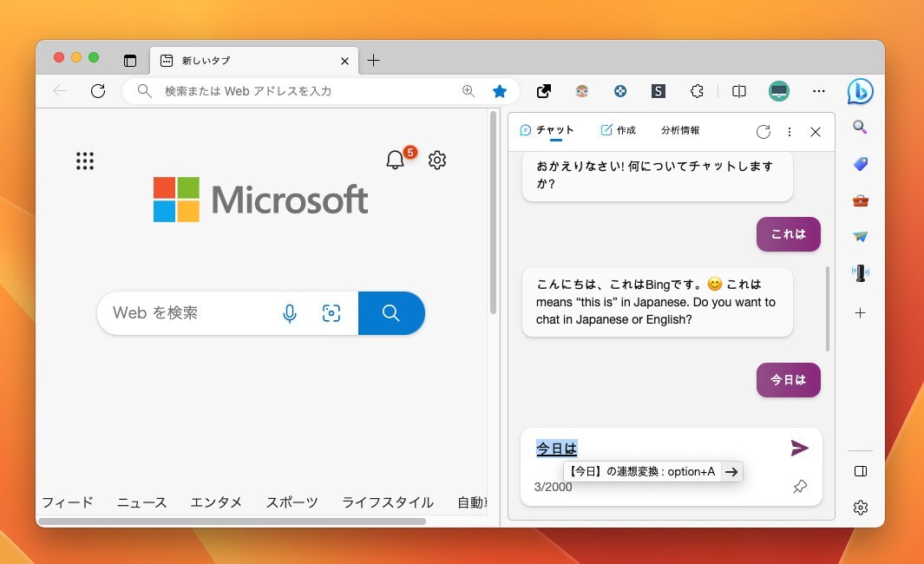Expand the Microsoft apps launcher grid
The width and height of the screenshot is (924, 564).
point(84,161)
